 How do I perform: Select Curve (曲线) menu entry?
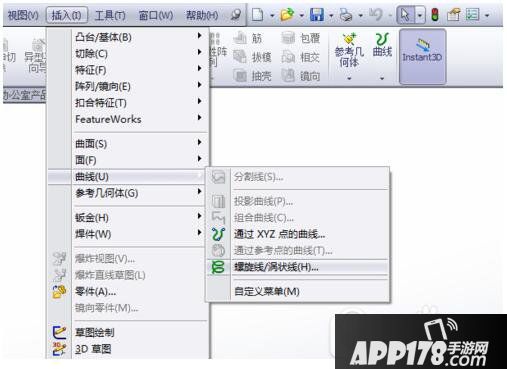(128, 177)
